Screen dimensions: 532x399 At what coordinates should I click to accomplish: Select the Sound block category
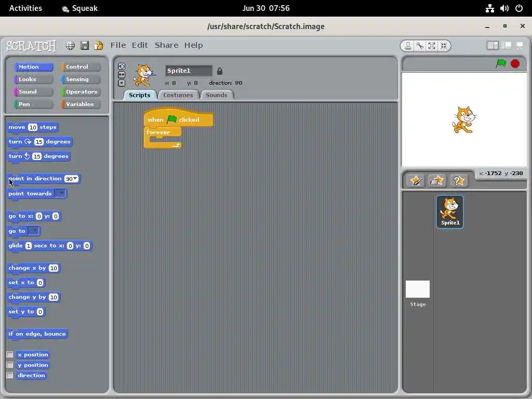34,91
